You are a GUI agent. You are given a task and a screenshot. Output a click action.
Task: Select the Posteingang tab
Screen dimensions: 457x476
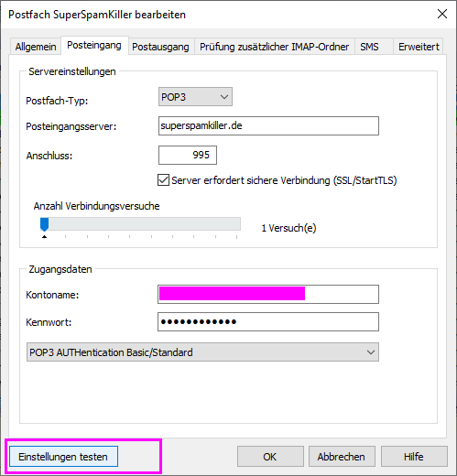click(x=94, y=45)
